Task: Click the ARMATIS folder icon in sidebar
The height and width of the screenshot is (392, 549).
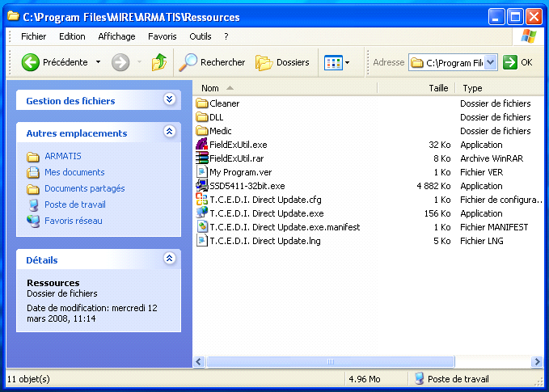Action: [x=33, y=157]
